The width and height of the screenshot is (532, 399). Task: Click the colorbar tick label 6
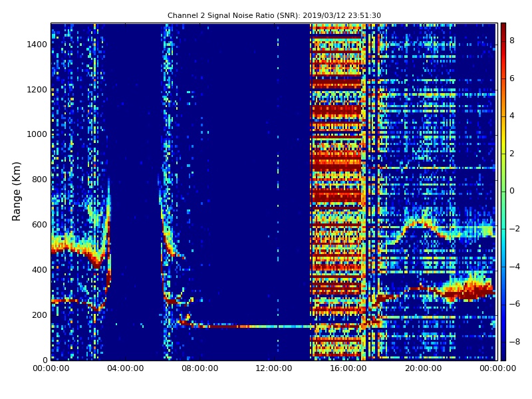(512, 78)
